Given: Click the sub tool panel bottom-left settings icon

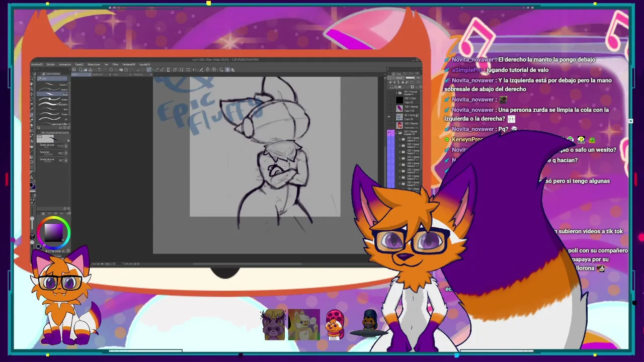Looking at the screenshot, I should click(38, 128).
